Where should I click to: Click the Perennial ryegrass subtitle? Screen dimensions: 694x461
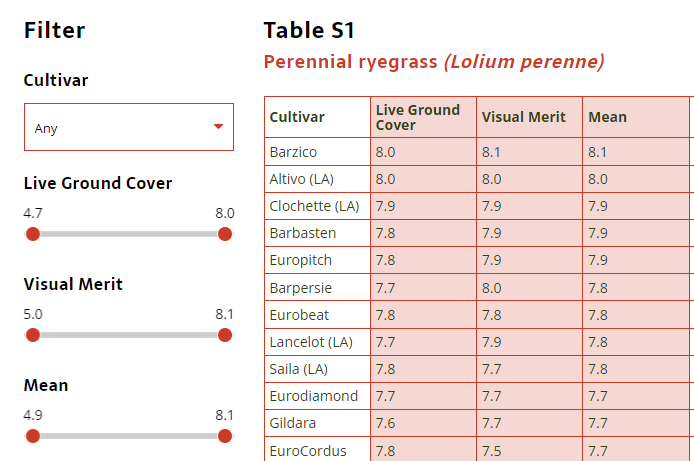(434, 61)
